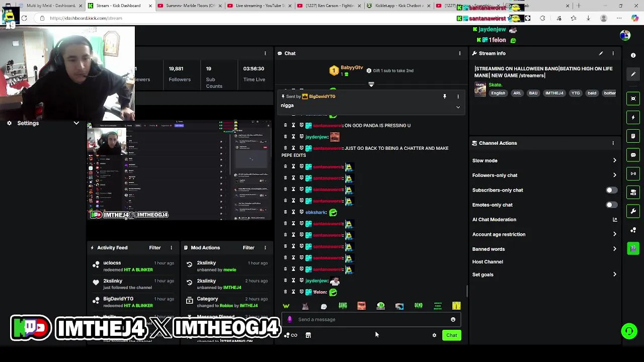This screenshot has height=362, width=644.
Task: Click Filter in Activity Feed
Action: 154,248
